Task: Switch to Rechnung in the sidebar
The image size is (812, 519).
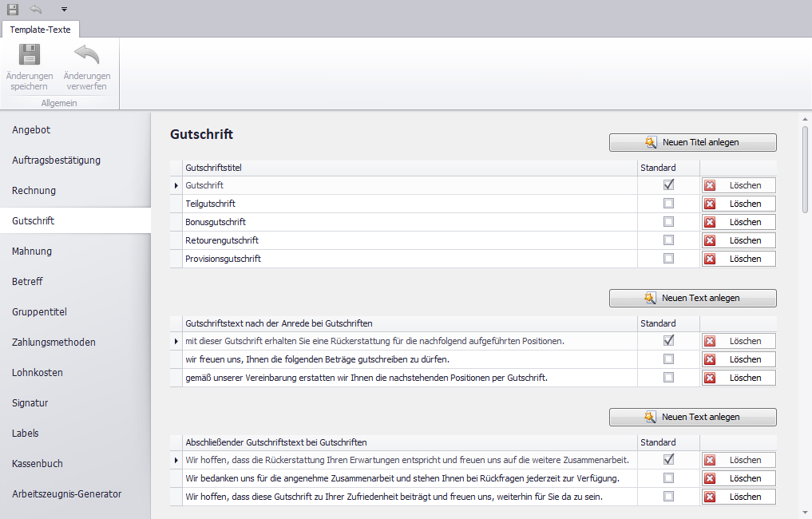Action: tap(34, 191)
